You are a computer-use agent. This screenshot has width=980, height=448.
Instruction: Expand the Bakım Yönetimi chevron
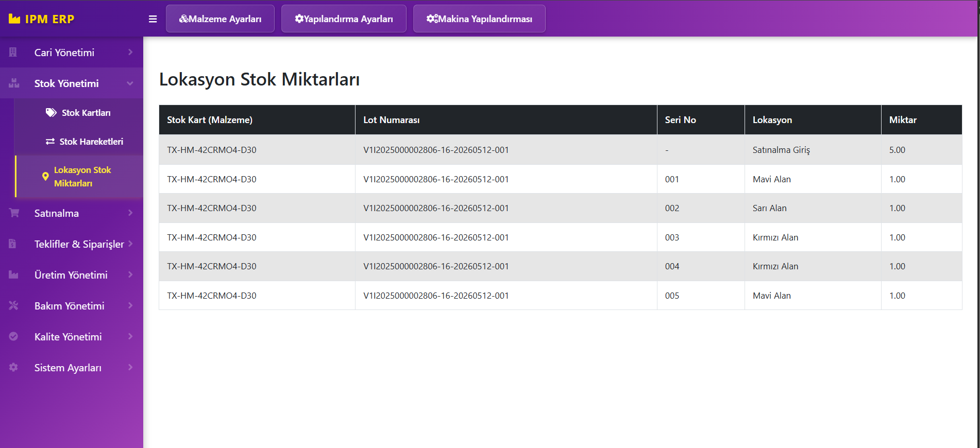[x=130, y=305]
